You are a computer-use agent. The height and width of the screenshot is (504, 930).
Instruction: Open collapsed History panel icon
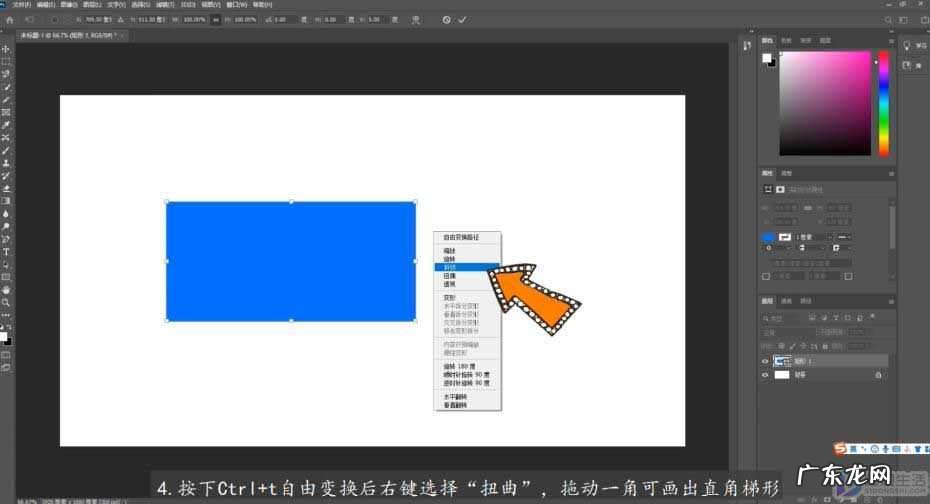[x=747, y=46]
